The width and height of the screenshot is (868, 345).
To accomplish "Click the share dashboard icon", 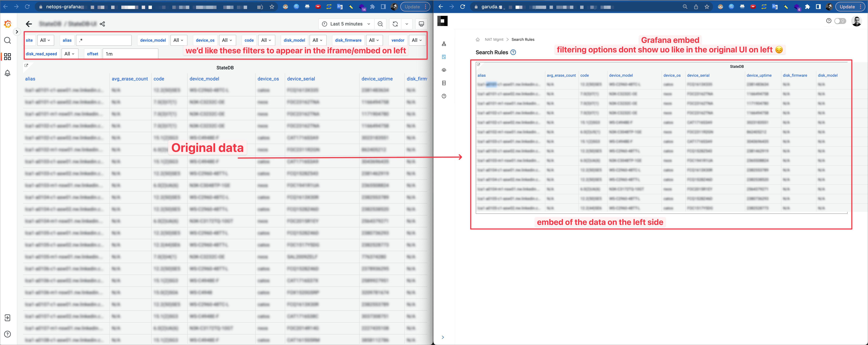I will tap(102, 24).
